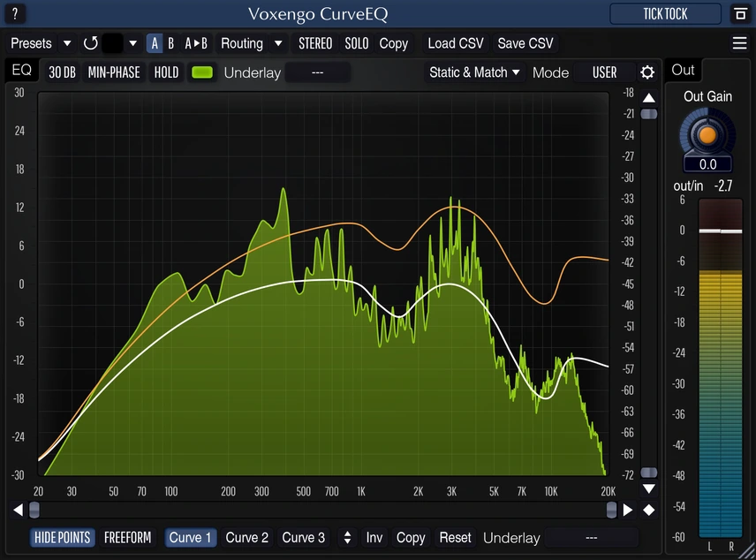Viewport: 756px width, 560px height.
Task: Copy state A to B
Action: click(x=196, y=43)
